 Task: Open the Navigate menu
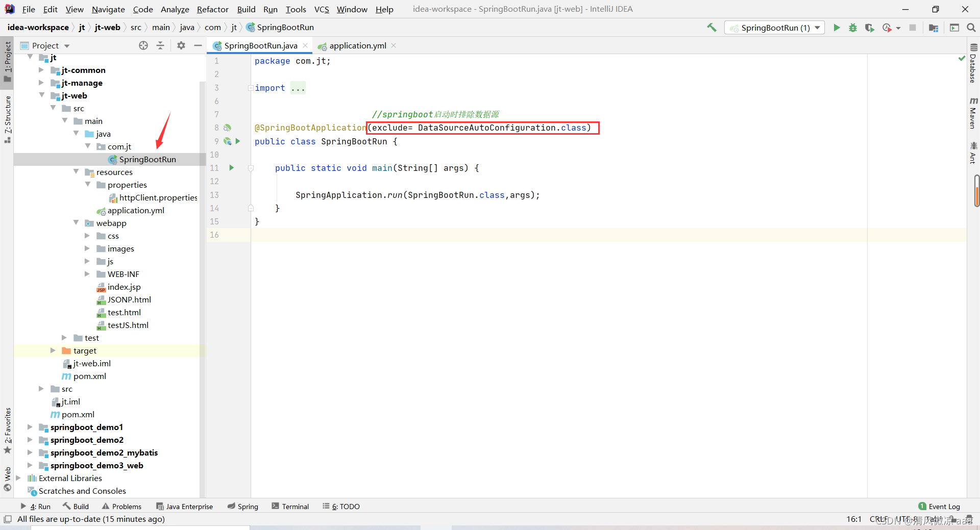108,9
